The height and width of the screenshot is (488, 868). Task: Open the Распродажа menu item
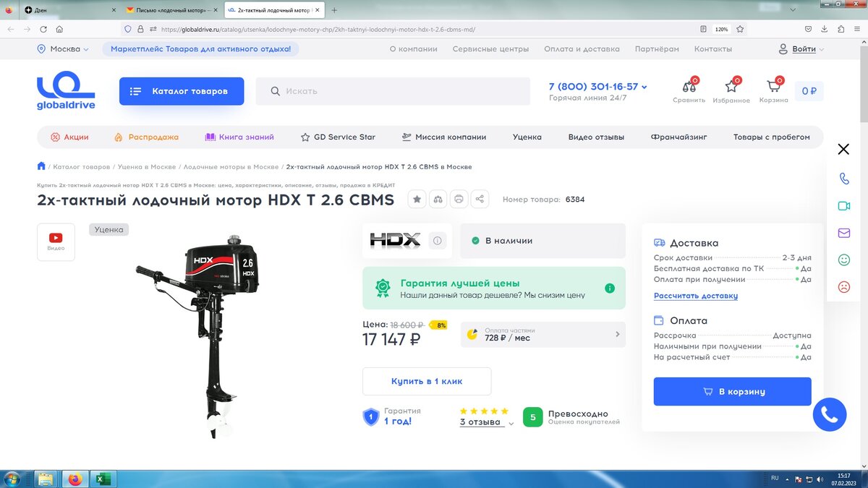[146, 137]
